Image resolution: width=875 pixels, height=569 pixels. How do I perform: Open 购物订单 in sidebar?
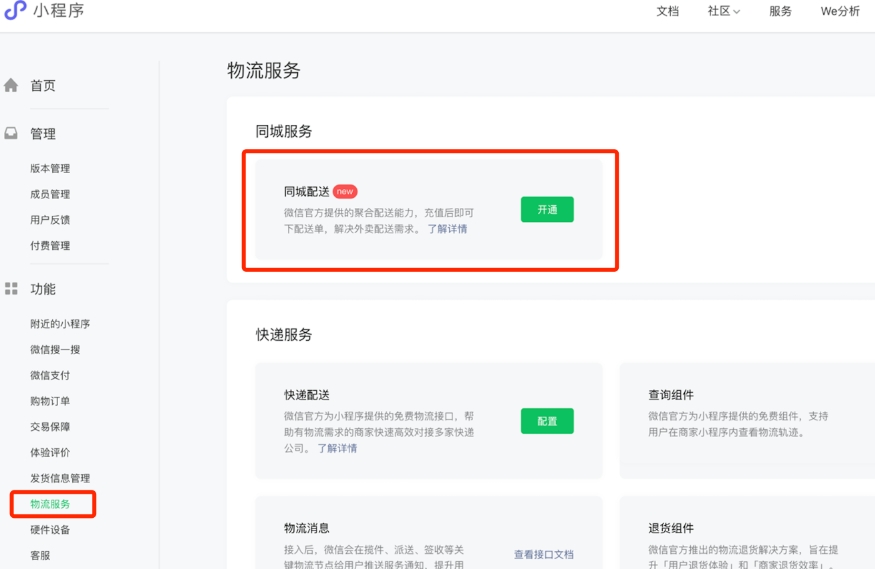(x=50, y=401)
